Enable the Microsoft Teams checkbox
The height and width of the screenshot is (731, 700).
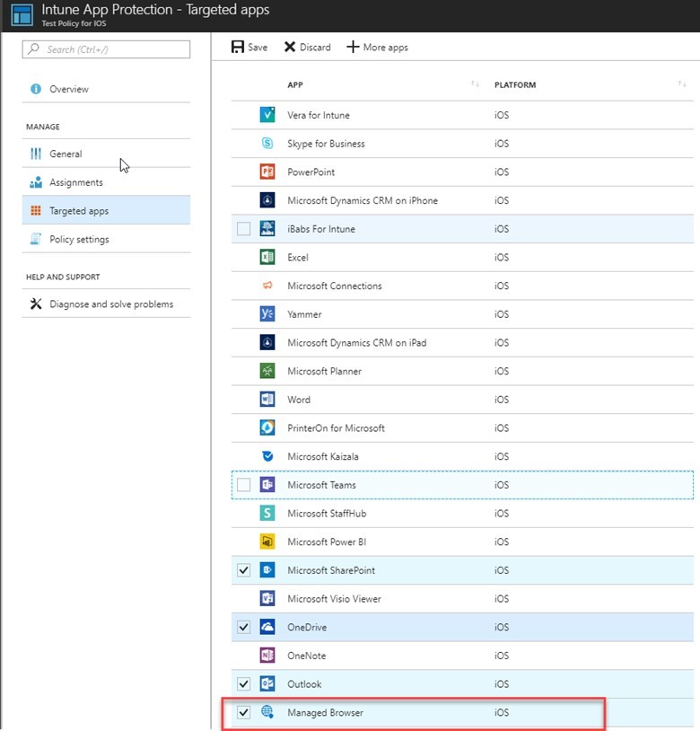pos(242,484)
